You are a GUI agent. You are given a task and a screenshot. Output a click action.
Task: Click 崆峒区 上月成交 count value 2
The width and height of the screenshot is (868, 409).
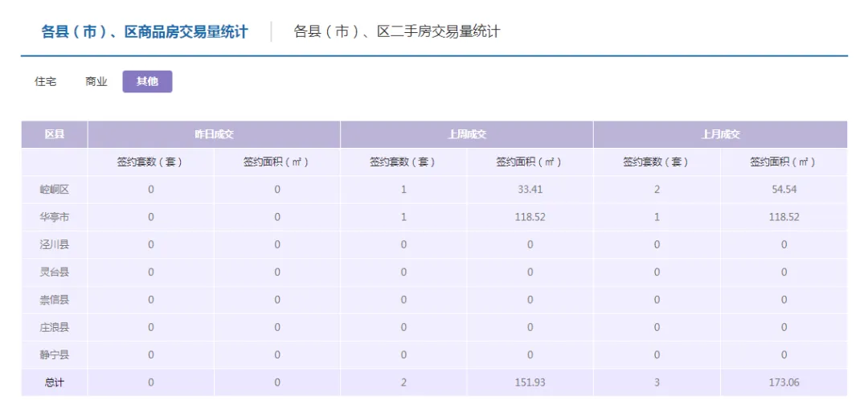(657, 190)
